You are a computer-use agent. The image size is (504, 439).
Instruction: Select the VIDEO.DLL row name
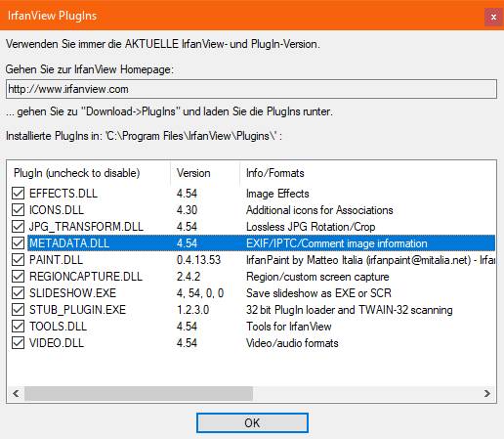[x=57, y=343]
